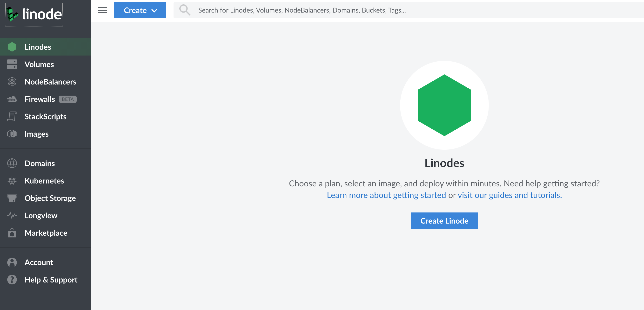Click the Longview heartbeat icon
Screen dimensions: 644x310
click(12, 215)
